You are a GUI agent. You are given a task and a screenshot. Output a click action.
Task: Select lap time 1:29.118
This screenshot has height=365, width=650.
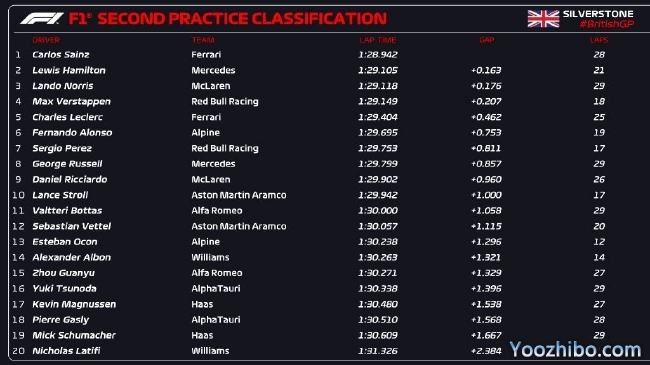[378, 86]
